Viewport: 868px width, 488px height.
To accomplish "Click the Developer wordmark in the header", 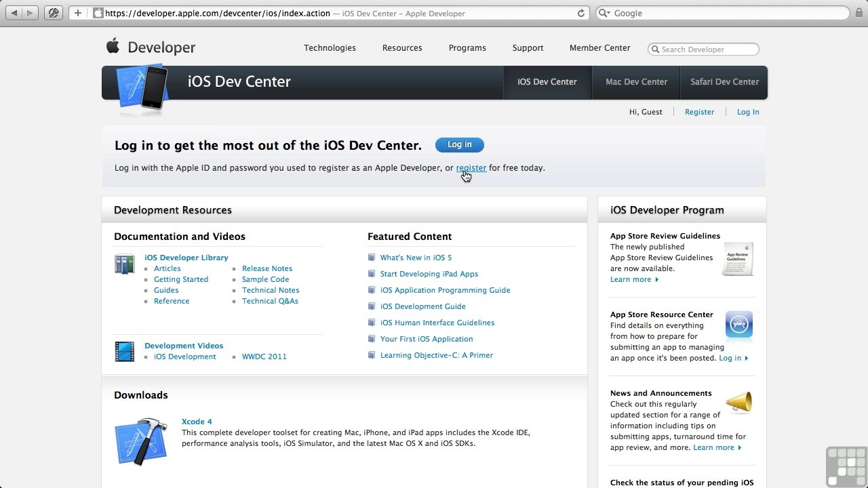I will (x=161, y=48).
